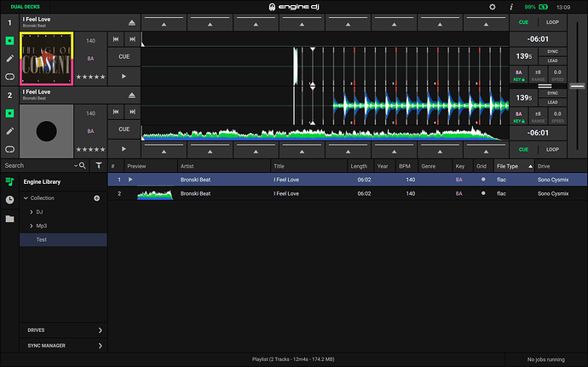Open the folder browser icon in sidebar

(x=9, y=219)
